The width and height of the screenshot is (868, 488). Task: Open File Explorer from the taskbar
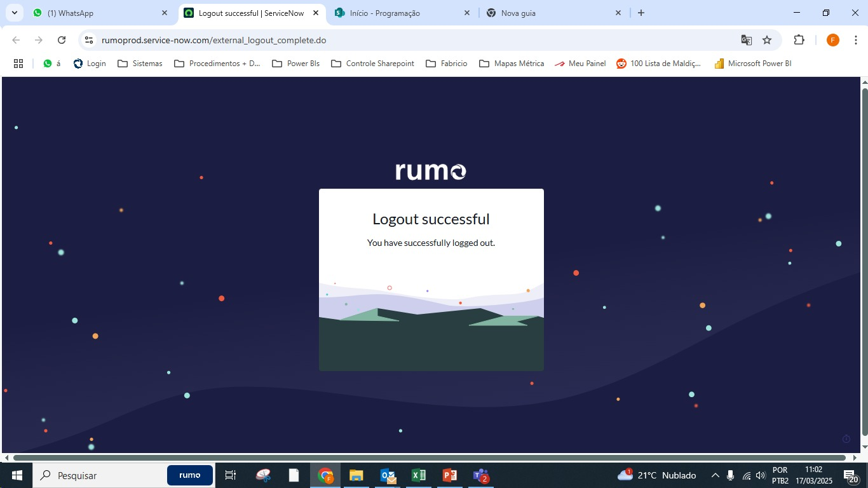[356, 475]
